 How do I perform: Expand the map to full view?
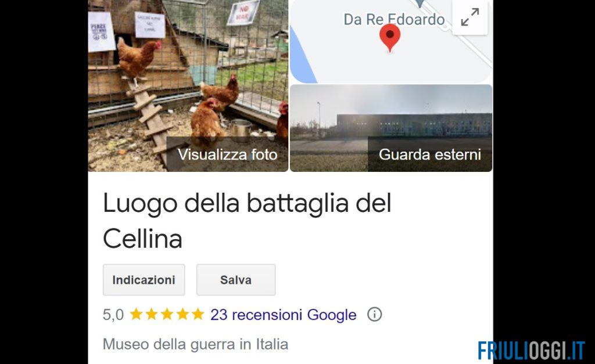(469, 17)
